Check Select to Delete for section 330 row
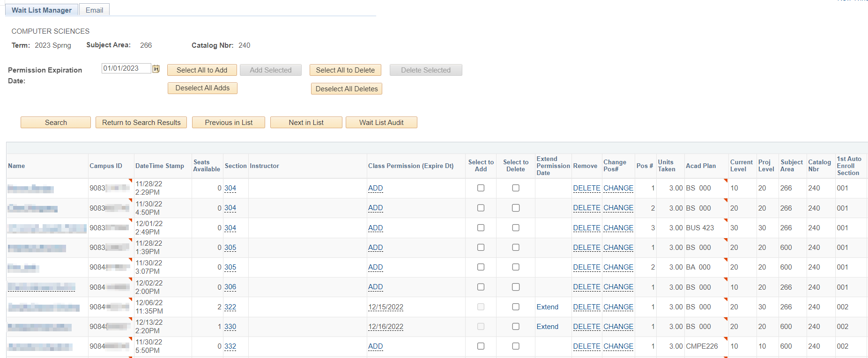Screen dimensions: 868x358 point(516,327)
